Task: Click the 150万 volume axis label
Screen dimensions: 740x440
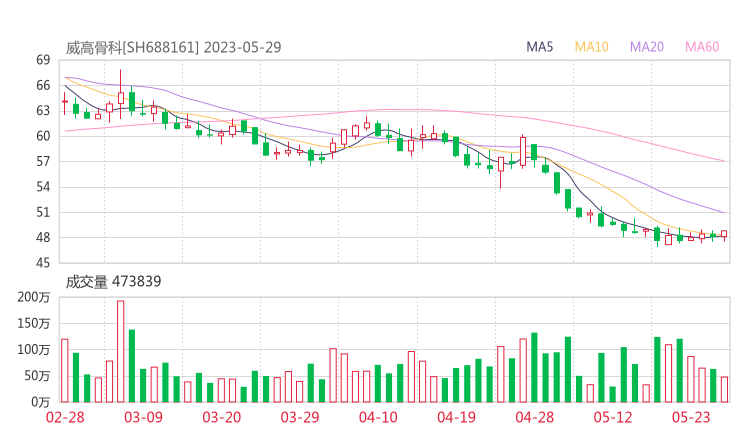Action: [34, 324]
